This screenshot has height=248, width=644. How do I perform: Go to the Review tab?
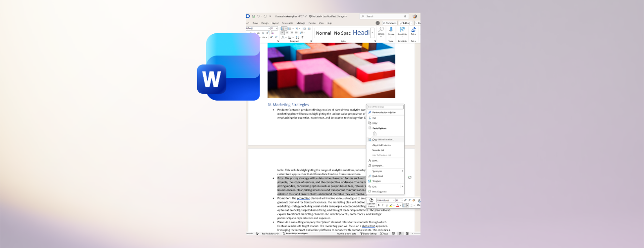pyautogui.click(x=312, y=23)
